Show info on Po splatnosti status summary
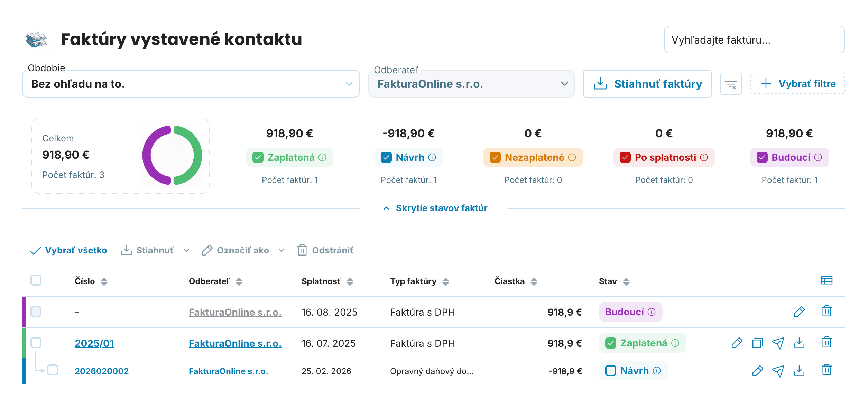868x408 pixels. pos(704,158)
